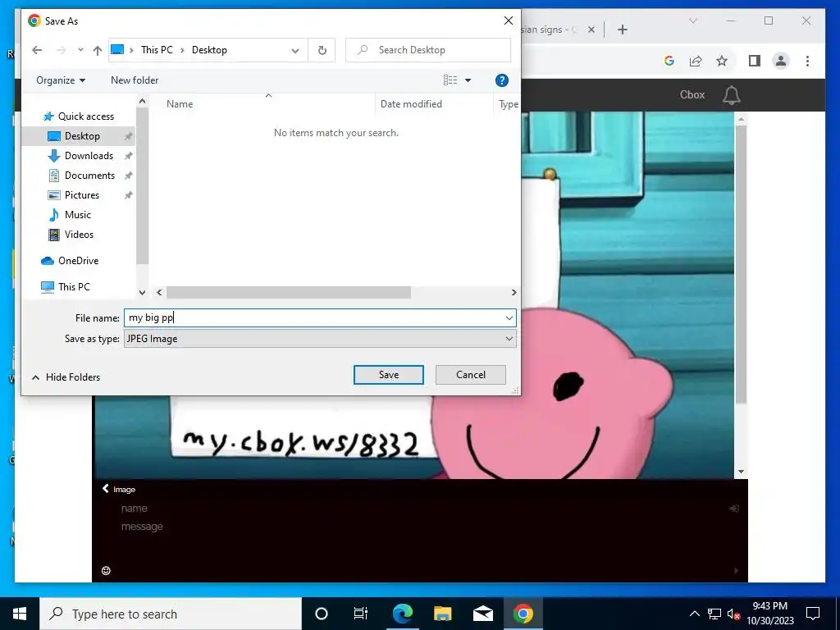This screenshot has width=840, height=630.
Task: Open emoji picker smiley icon
Action: [106, 571]
